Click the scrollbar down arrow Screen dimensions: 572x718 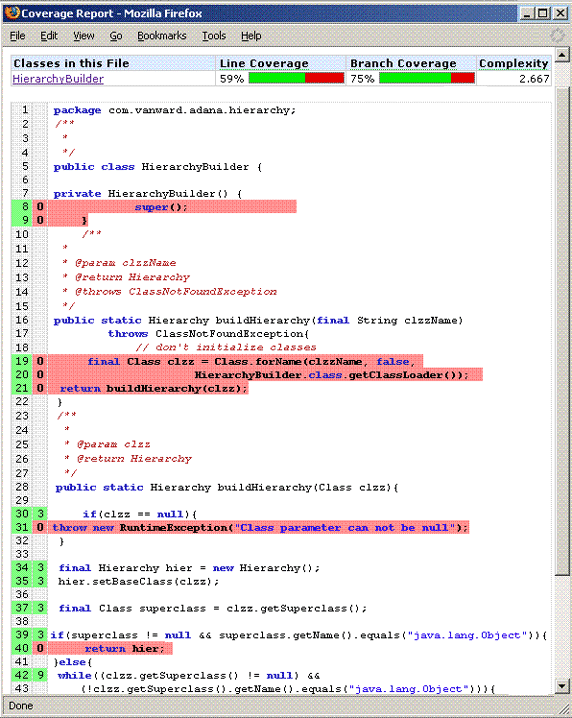(562, 686)
